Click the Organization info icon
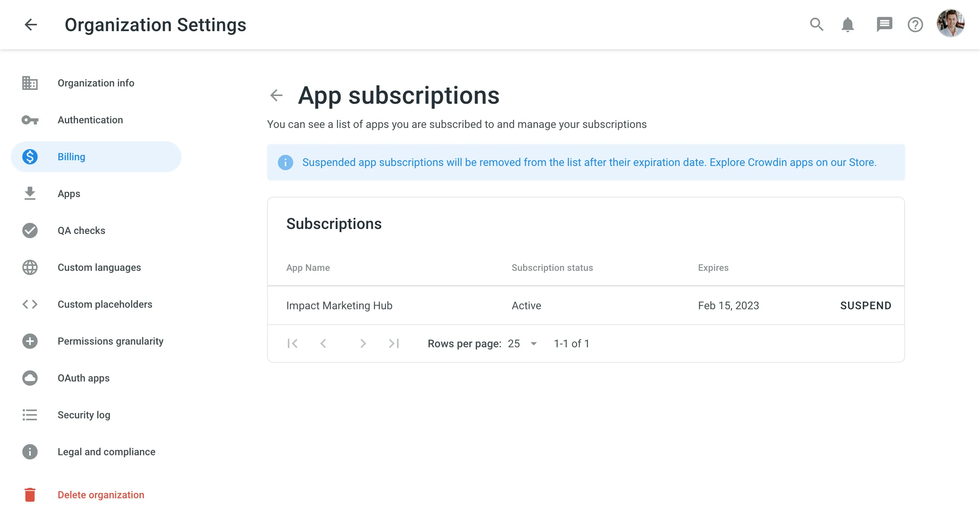The width and height of the screenshot is (980, 524). (x=30, y=82)
